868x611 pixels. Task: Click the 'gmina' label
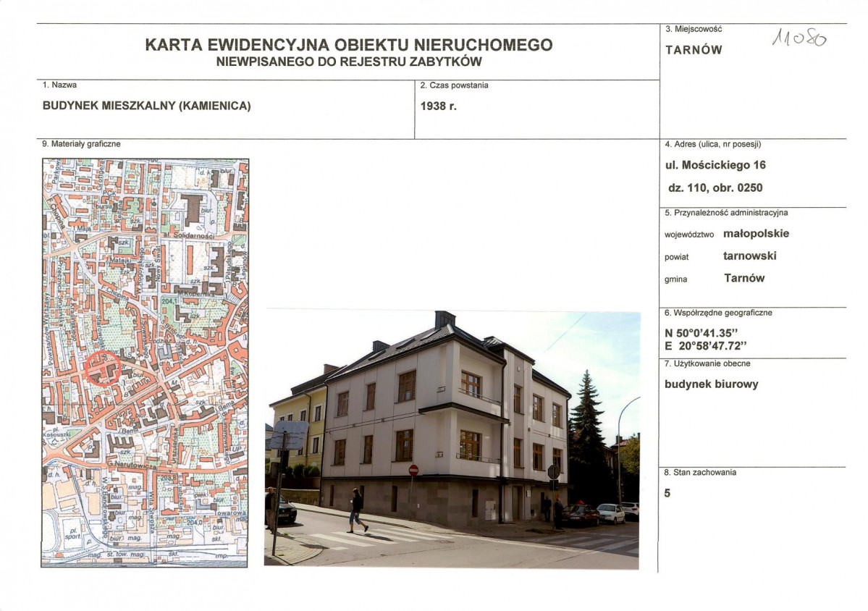pyautogui.click(x=676, y=279)
